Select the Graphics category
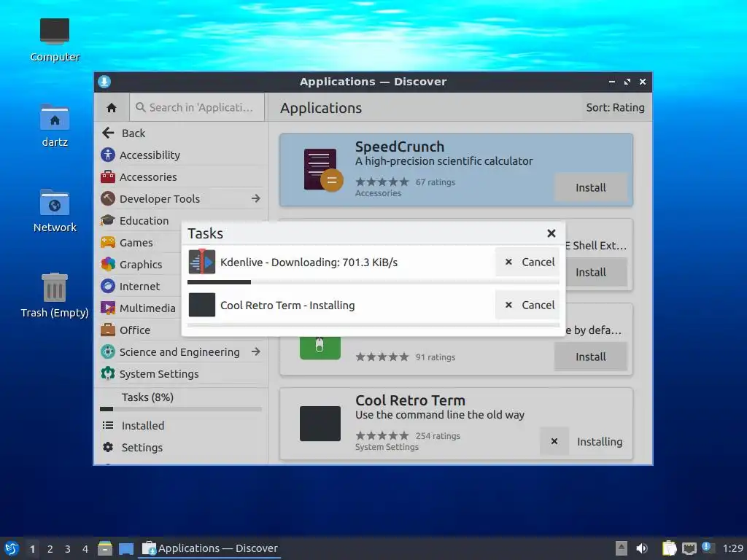 pos(139,264)
